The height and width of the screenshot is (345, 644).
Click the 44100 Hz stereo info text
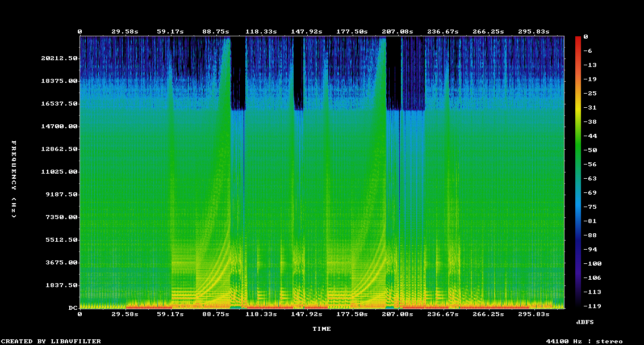point(584,341)
